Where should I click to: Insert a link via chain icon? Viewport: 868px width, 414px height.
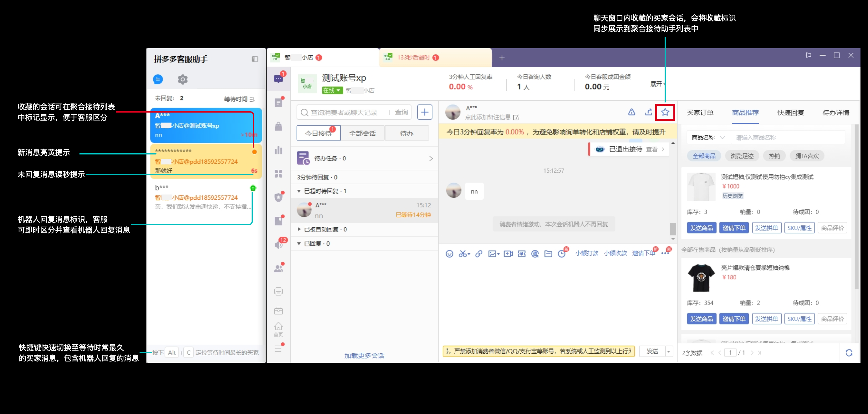point(478,254)
